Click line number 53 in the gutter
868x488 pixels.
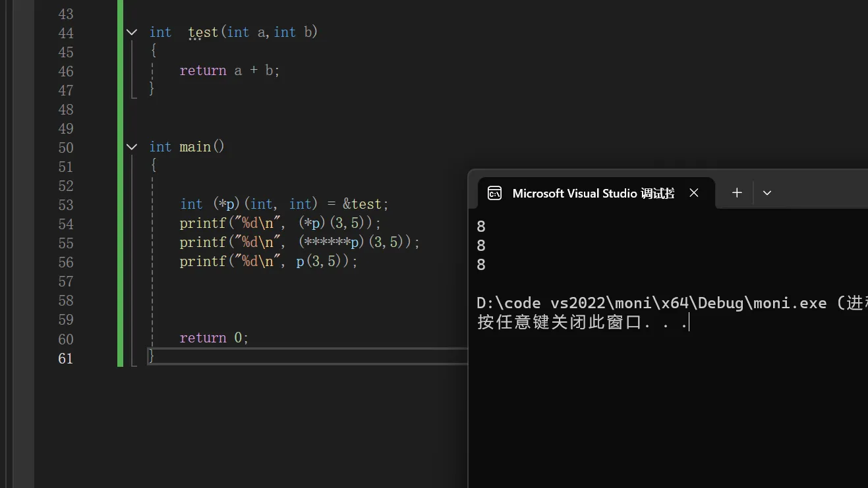point(66,205)
